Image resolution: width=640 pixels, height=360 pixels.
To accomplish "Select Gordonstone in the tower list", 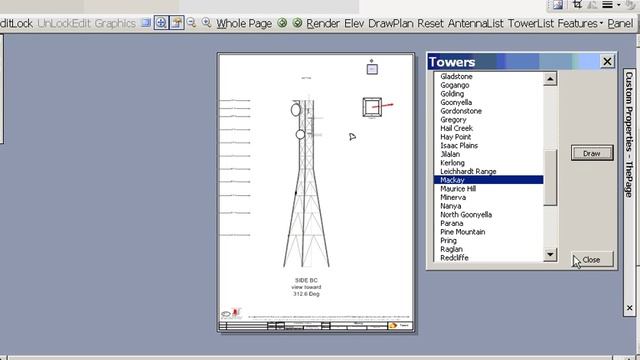I will click(x=461, y=111).
